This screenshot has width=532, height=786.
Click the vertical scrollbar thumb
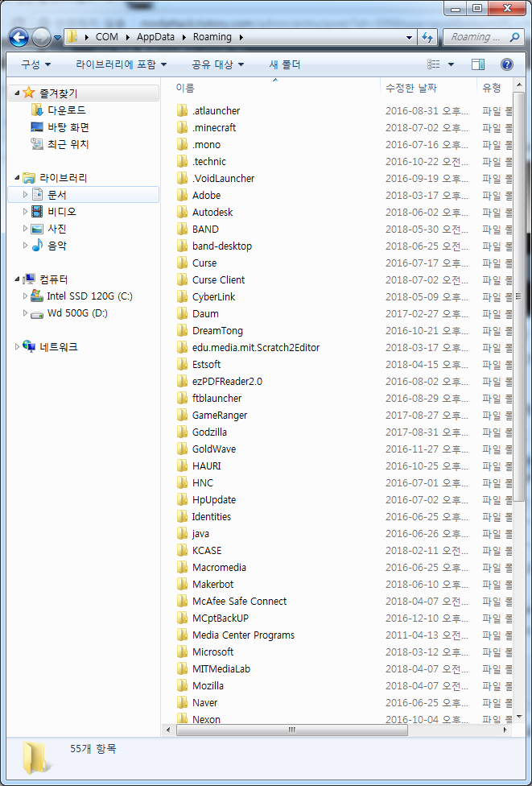[x=518, y=296]
